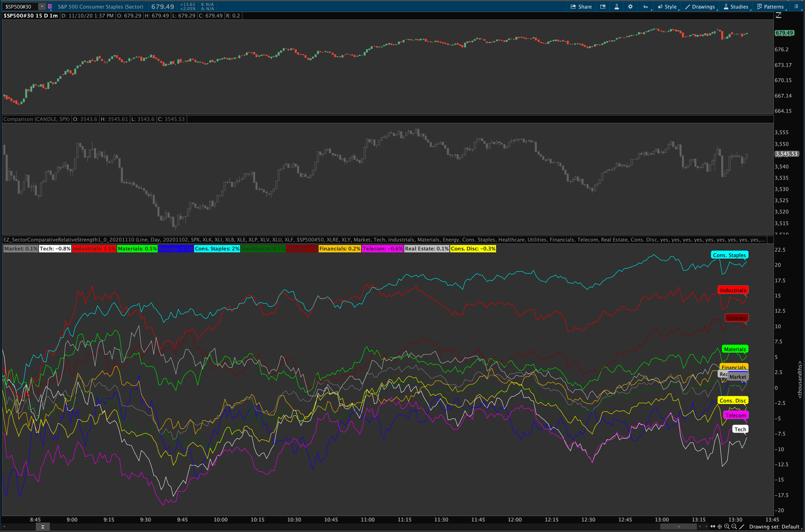
Task: Open the list options icon at top right
Action: [796, 6]
